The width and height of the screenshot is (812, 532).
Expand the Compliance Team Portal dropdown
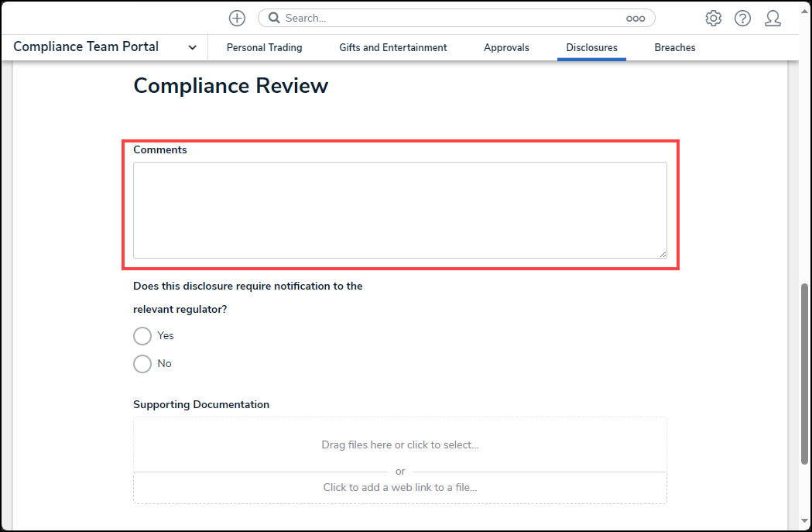192,47
